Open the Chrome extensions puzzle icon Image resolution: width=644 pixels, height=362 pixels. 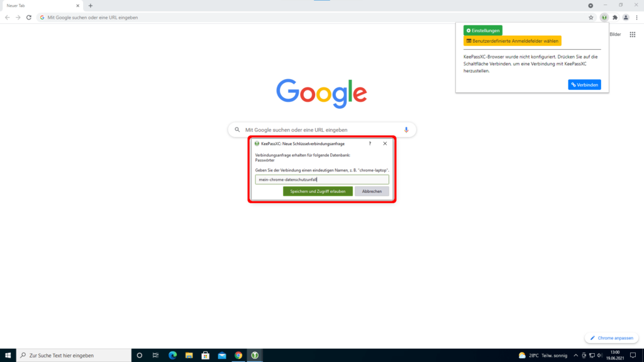[615, 18]
